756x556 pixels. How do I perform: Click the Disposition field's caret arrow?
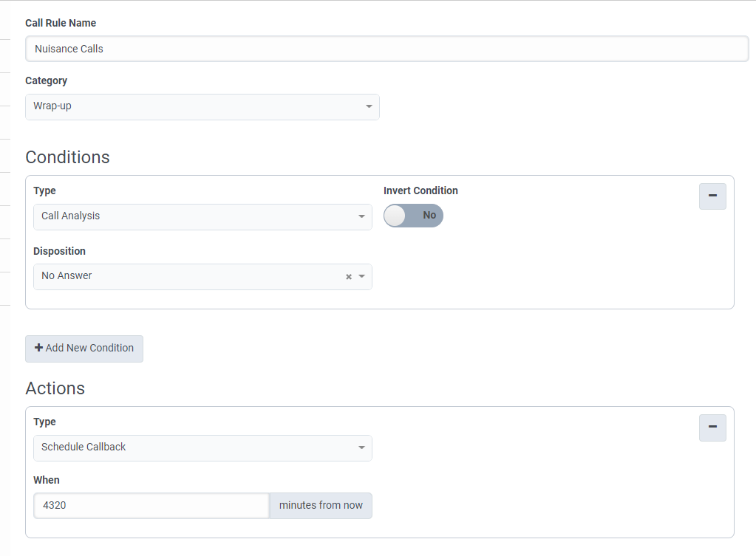(361, 277)
